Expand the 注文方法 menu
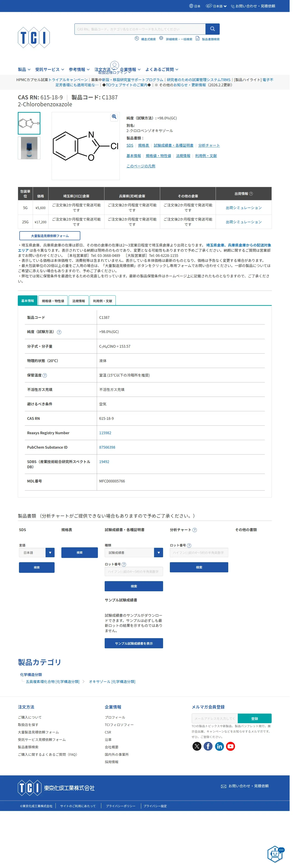This screenshot has width=293, height=868. click(105, 69)
